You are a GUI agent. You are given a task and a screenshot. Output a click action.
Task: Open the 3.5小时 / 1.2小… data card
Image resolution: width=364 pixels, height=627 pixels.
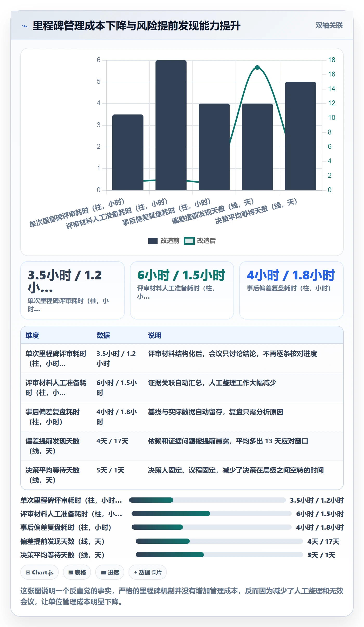(x=73, y=290)
